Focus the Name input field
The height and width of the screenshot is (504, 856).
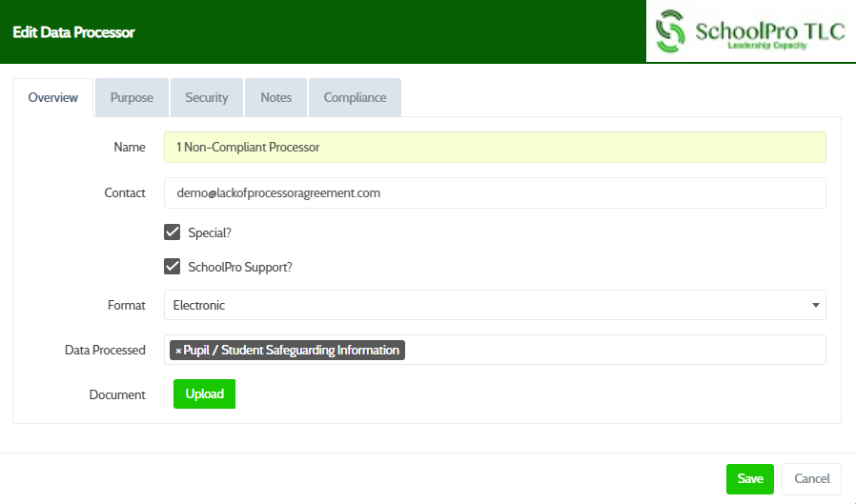coord(494,148)
